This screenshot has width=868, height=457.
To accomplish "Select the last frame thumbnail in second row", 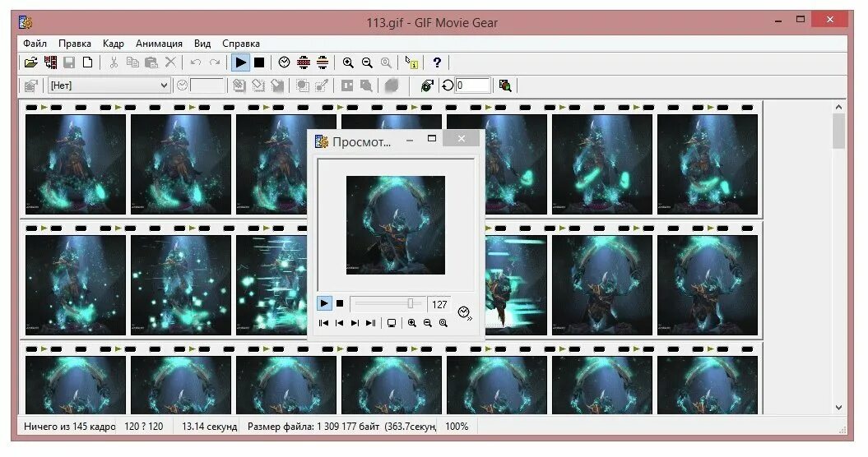I will pos(708,285).
